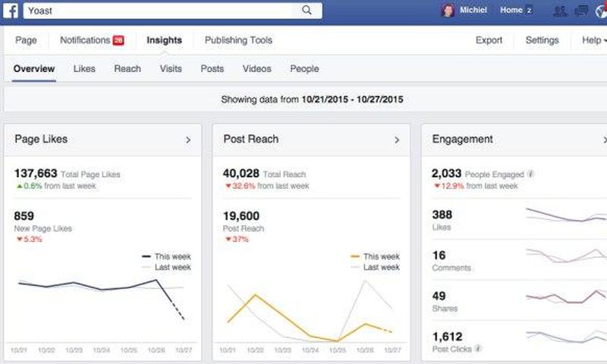
Task: Click the 1,612 Post Clicks value
Action: point(447,337)
